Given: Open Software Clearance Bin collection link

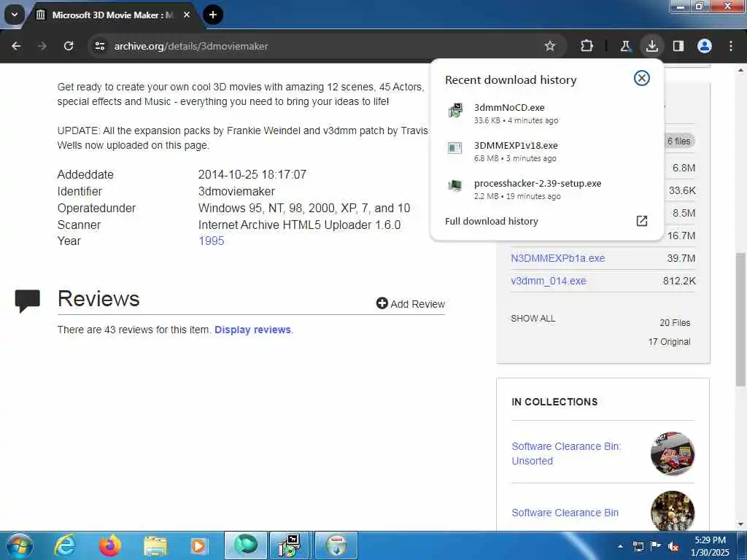Looking at the screenshot, I should 565,513.
